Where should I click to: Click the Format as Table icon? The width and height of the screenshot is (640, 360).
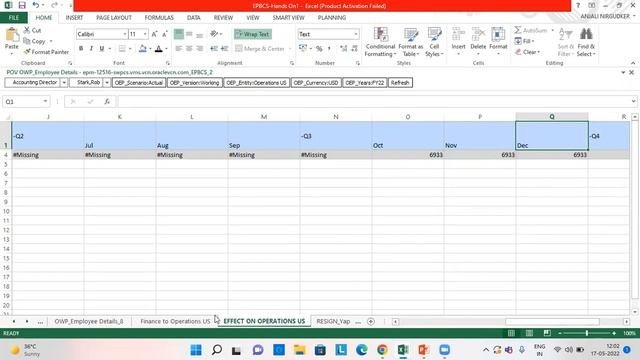tap(411, 34)
